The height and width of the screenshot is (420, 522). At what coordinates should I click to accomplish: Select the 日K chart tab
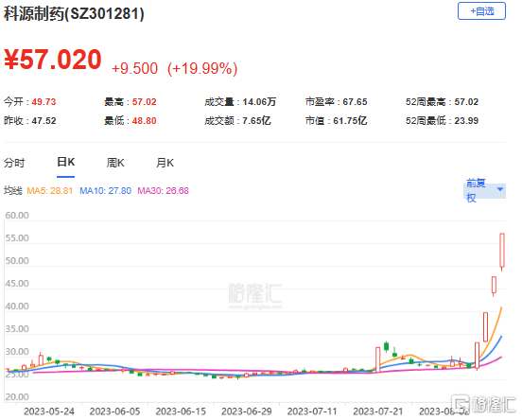(66, 162)
